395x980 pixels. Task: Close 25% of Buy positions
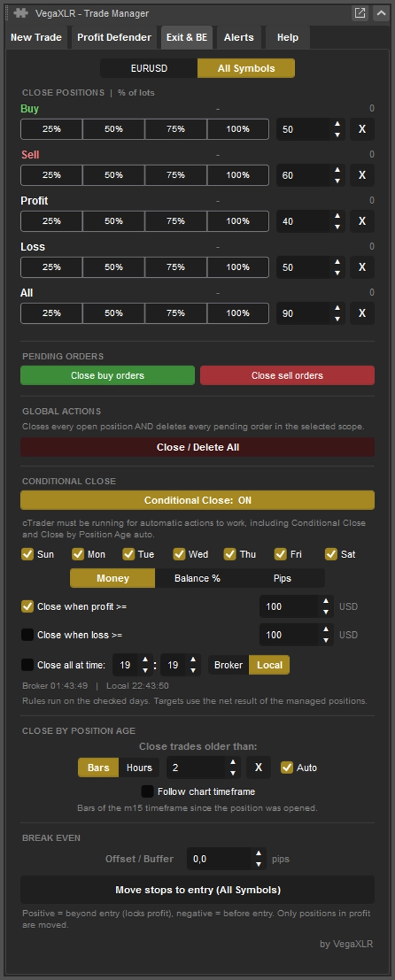(x=51, y=129)
